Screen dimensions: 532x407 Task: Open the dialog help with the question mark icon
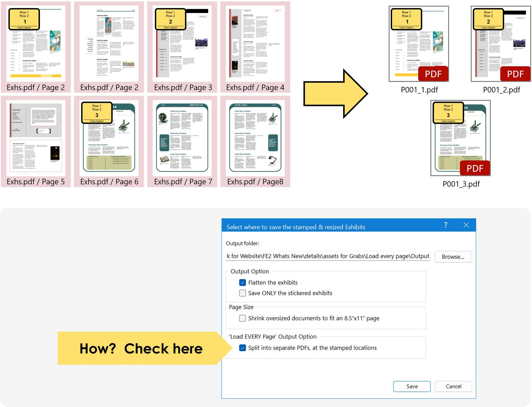point(445,225)
